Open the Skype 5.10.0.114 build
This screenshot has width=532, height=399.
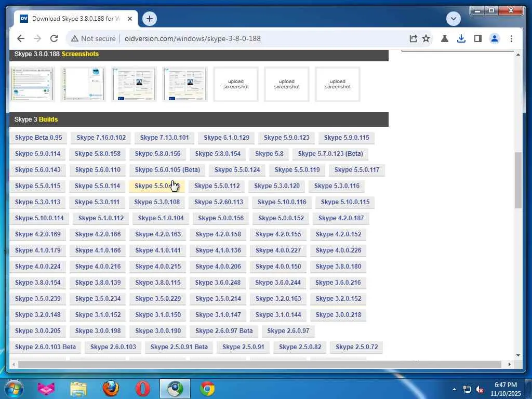click(39, 218)
